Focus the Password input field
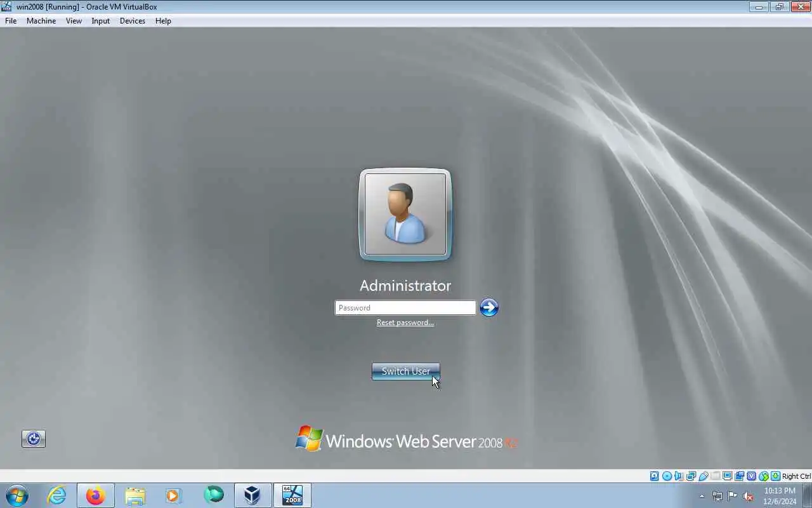This screenshot has height=508, width=812. point(405,307)
